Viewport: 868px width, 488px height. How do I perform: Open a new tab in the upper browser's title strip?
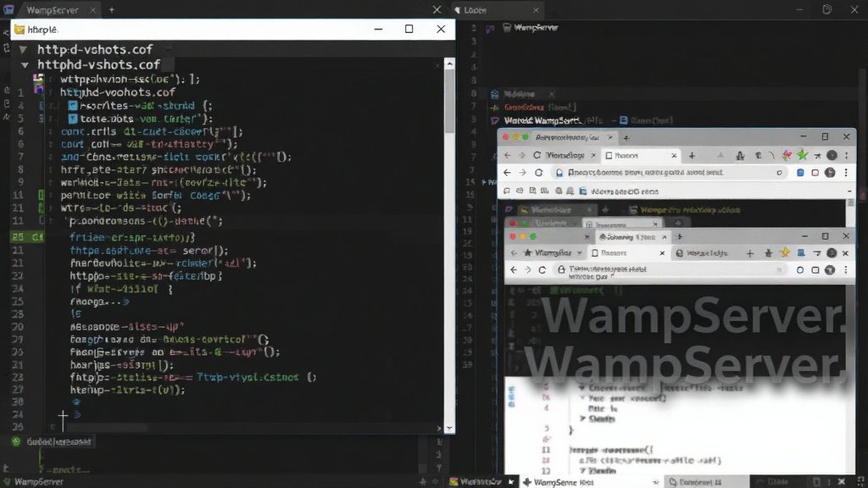pyautogui.click(x=626, y=138)
